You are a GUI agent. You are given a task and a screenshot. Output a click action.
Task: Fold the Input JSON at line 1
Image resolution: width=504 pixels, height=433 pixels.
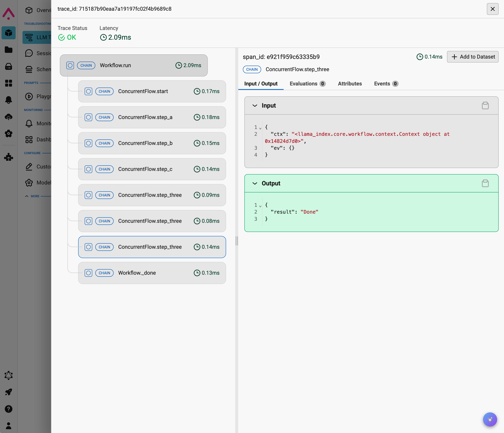point(260,128)
